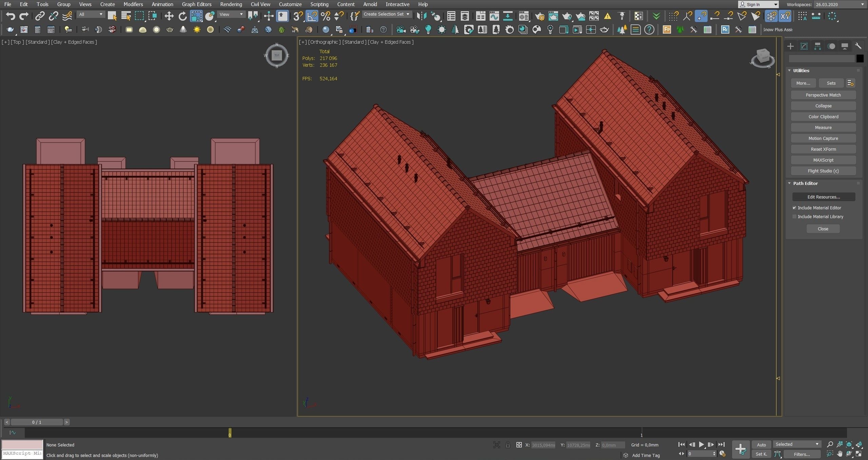Open the orange Fp plugin icon
This screenshot has width=868, height=460.
pos(667,30)
